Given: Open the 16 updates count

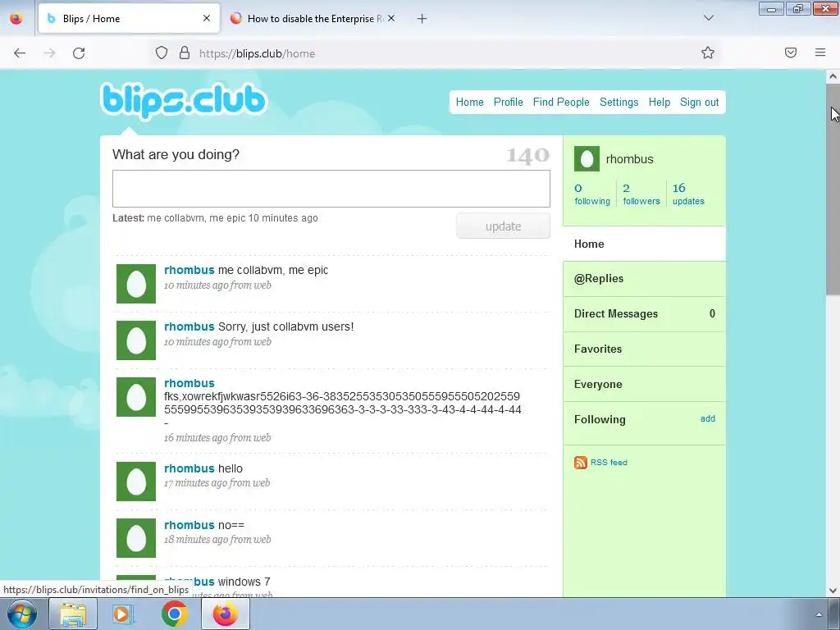Looking at the screenshot, I should click(x=688, y=194).
